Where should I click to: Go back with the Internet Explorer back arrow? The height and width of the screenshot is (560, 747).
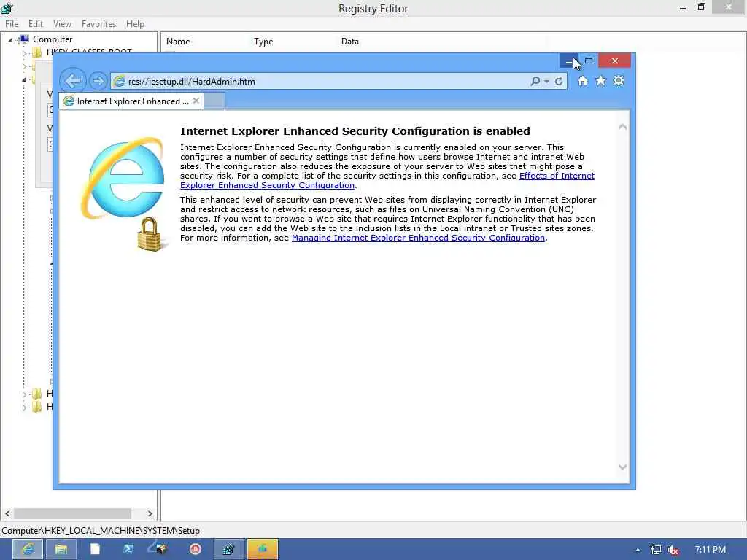click(73, 81)
